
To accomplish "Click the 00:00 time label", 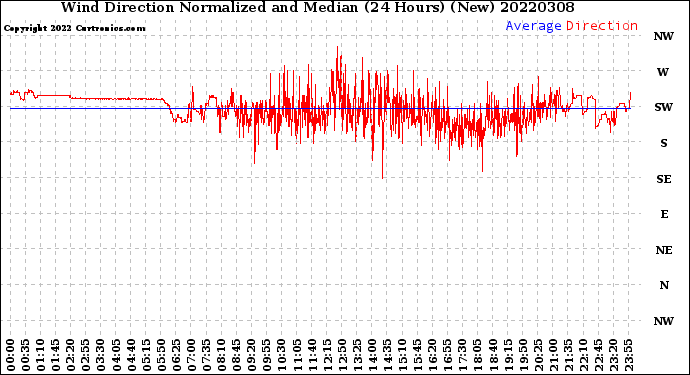I will [x=11, y=355].
